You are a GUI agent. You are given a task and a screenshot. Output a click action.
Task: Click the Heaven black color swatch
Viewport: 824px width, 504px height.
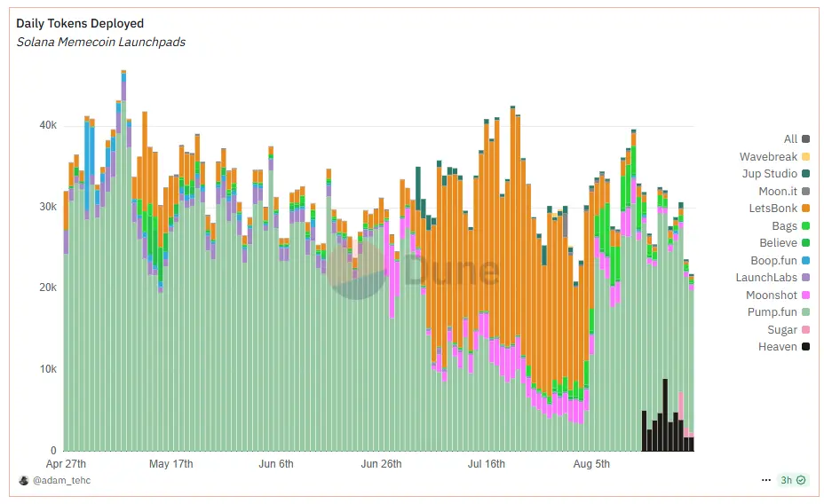point(805,346)
